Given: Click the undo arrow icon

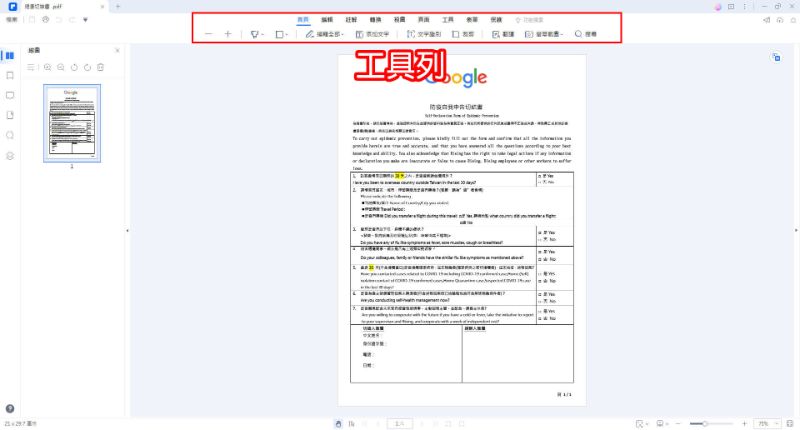Looking at the screenshot, I should point(59,19).
